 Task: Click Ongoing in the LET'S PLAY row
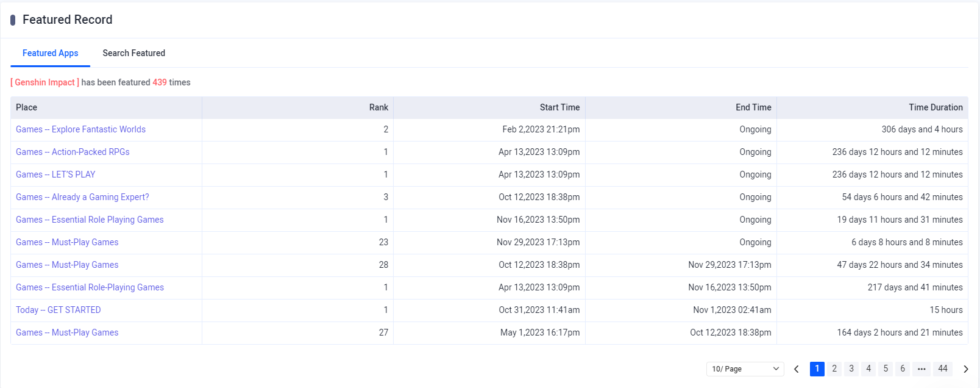755,174
